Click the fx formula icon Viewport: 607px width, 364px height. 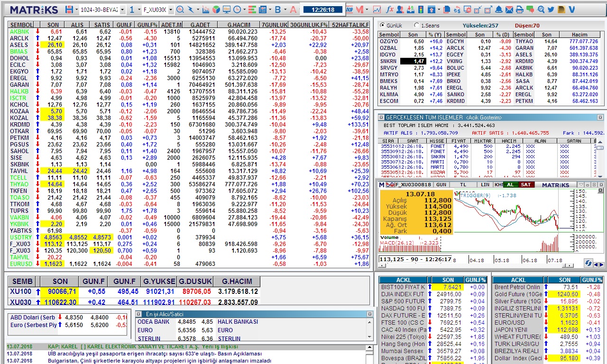(x=390, y=9)
